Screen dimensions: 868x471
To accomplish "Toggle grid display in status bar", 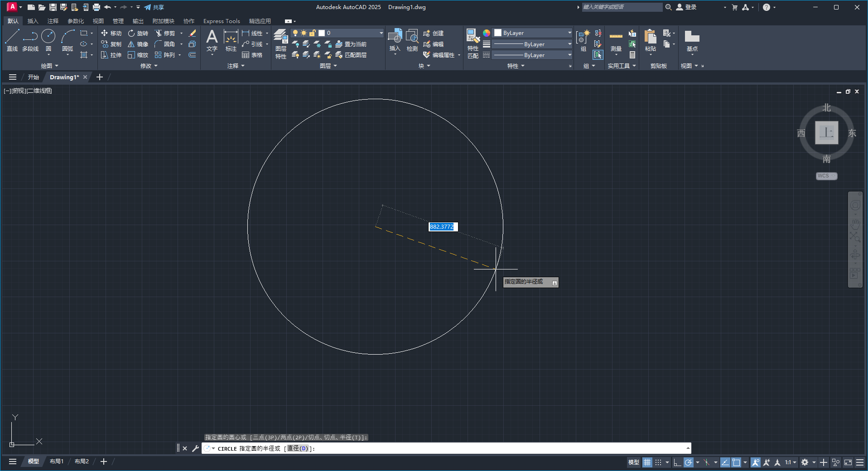I will coord(647,462).
